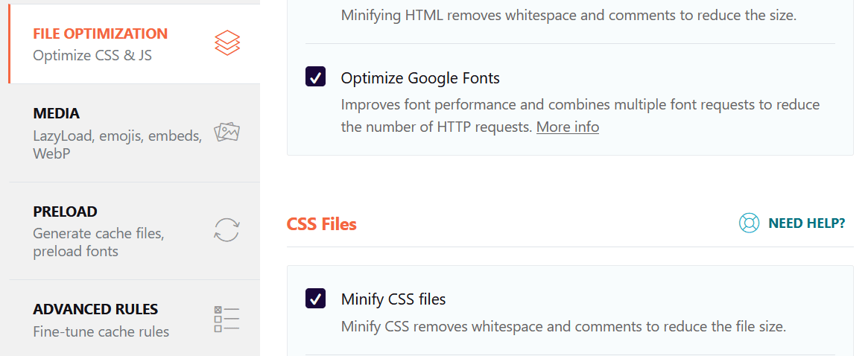Go to the PRELOAD section
Screen dimensions: 868x356
tap(66, 212)
